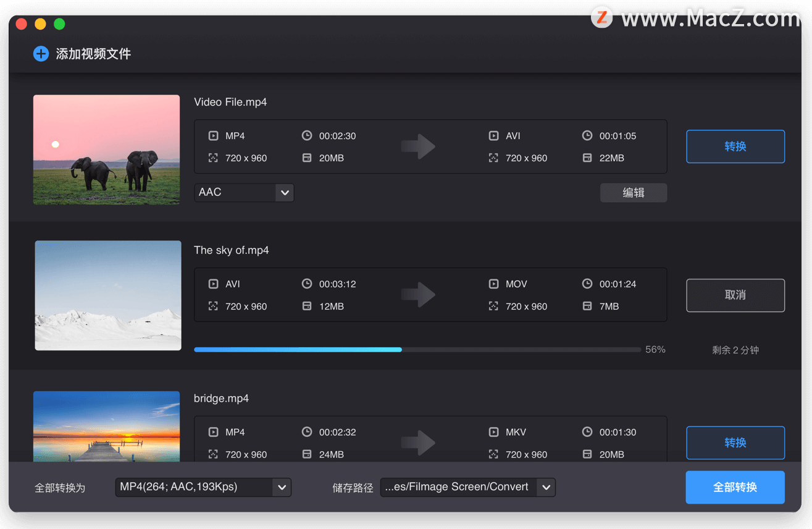Click source resolution icon in The sky of.mp4 row
Viewport: 812px width, 529px height.
[x=213, y=307]
